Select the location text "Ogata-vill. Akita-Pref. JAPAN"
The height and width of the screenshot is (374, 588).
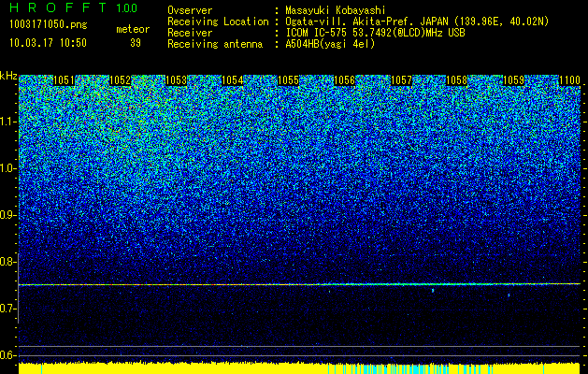click(366, 22)
